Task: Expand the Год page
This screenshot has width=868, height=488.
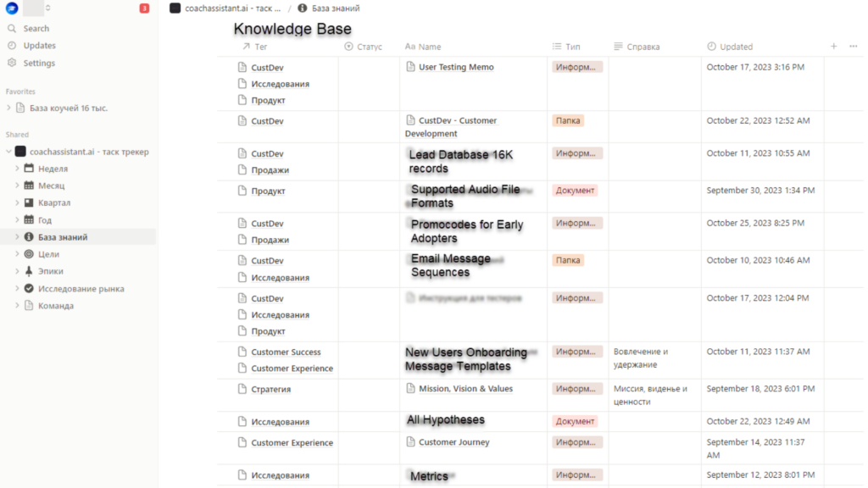Action: 17,219
